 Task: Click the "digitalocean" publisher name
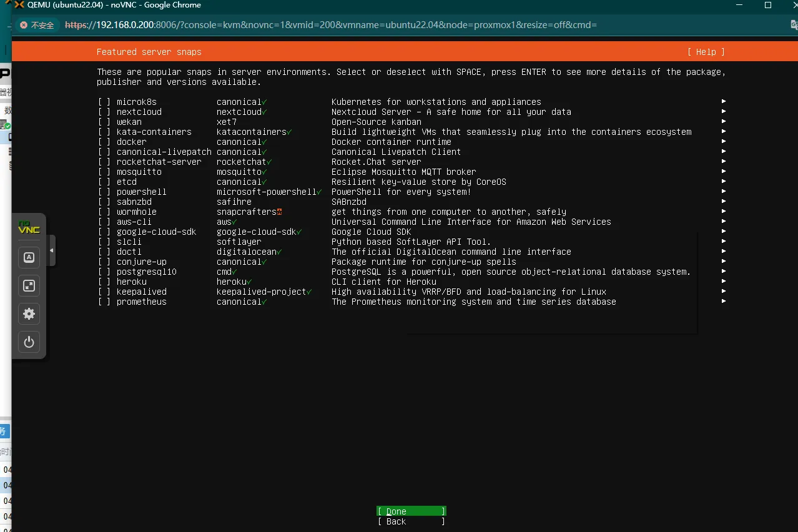click(x=247, y=252)
